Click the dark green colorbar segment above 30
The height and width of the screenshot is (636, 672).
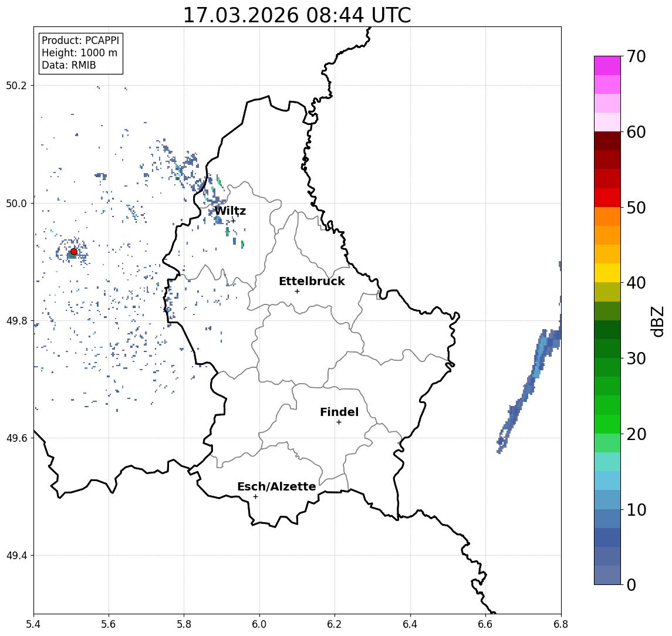pos(607,349)
